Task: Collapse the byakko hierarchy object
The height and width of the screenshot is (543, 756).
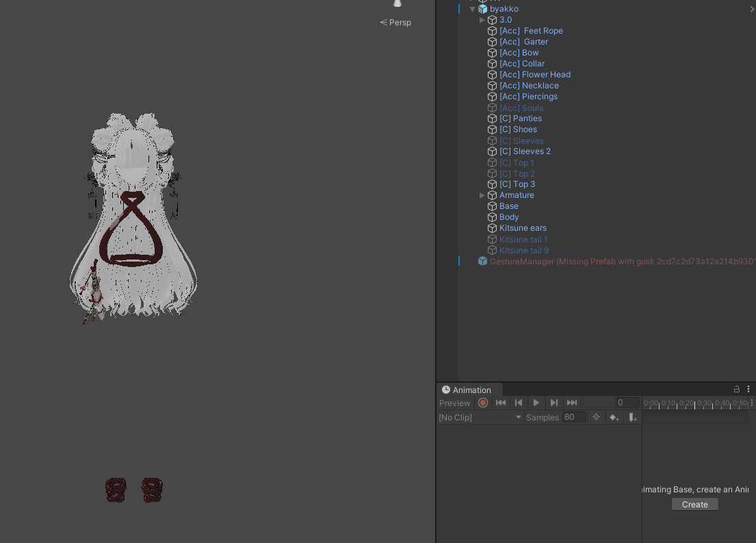Action: (473, 9)
